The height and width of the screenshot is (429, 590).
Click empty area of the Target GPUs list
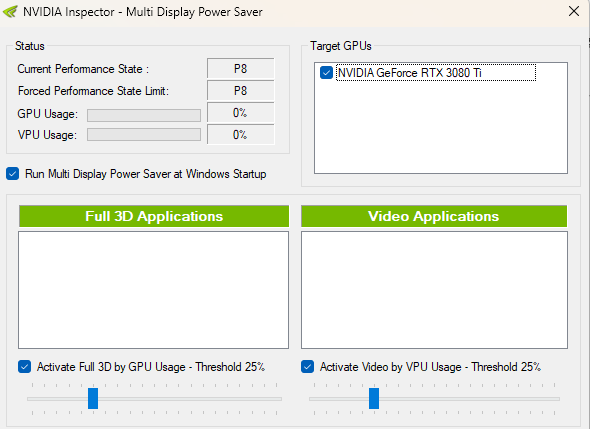point(441,128)
